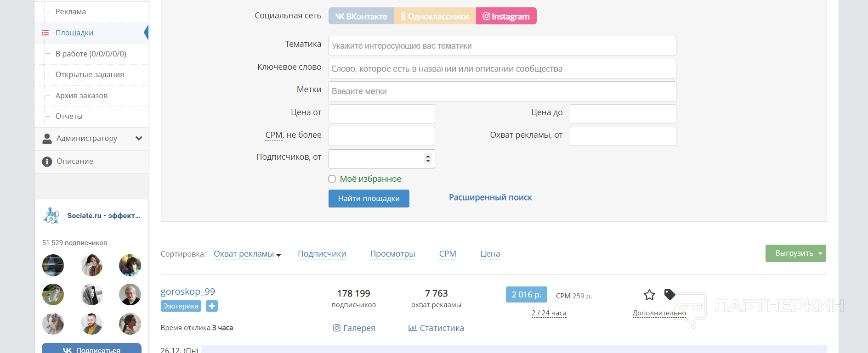Focus the Охват рекламы, от input field
The width and height of the screenshot is (868, 353).
point(623,136)
